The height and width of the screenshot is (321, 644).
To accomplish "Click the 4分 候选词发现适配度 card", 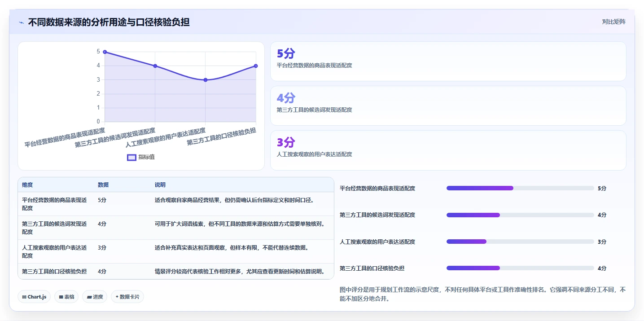I will tap(448, 106).
